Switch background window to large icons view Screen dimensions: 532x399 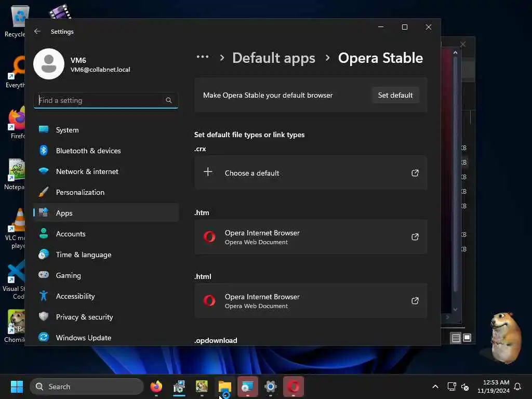tap(467, 338)
